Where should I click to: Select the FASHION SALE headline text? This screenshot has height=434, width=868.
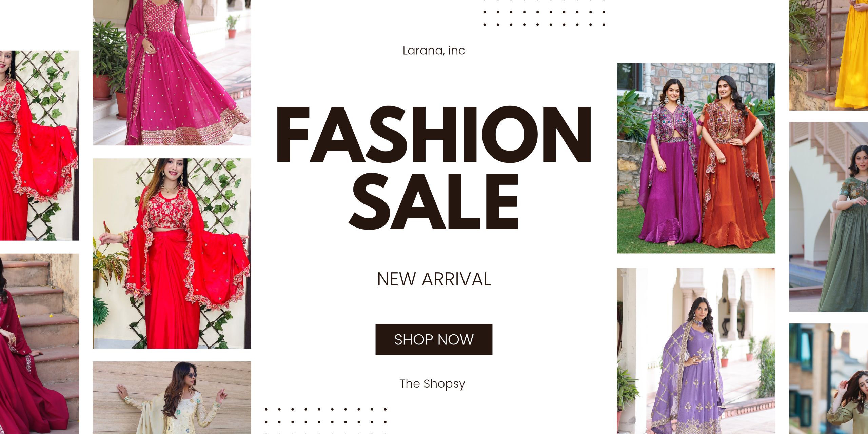pyautogui.click(x=434, y=168)
